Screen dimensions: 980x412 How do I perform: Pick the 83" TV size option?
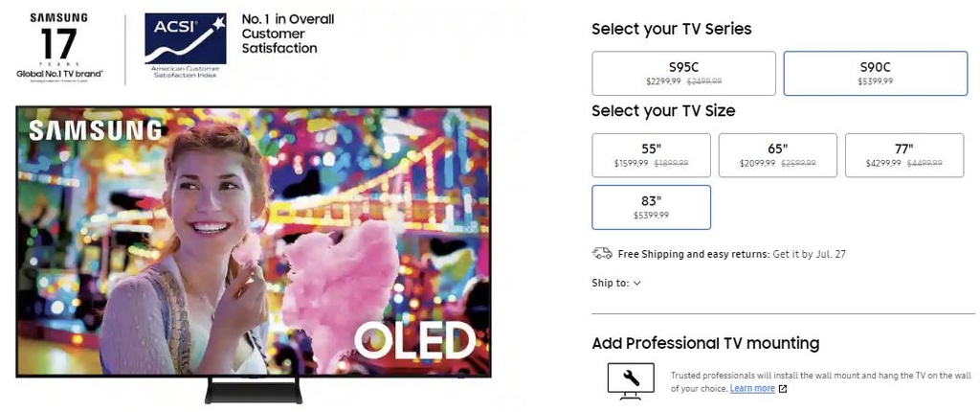pos(651,207)
